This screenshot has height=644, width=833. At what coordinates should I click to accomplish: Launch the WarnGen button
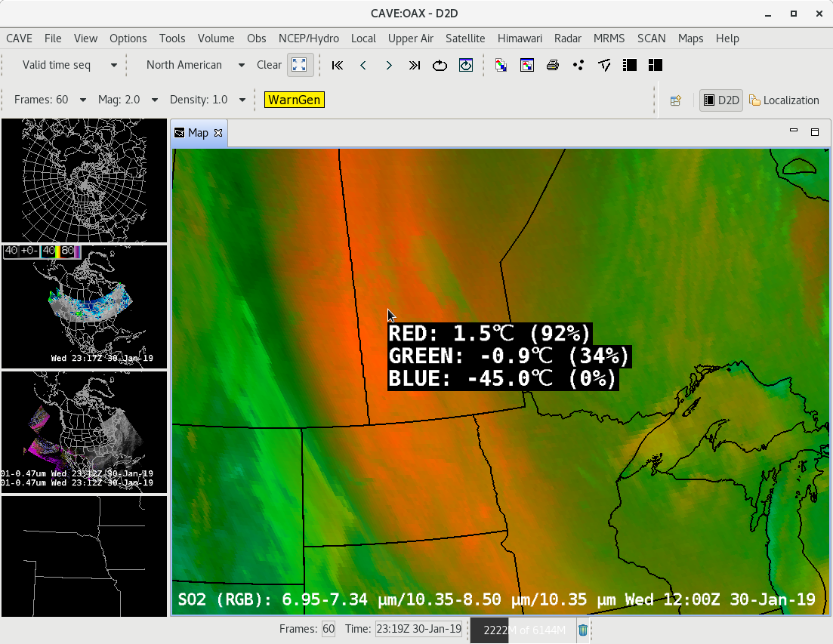click(x=295, y=100)
